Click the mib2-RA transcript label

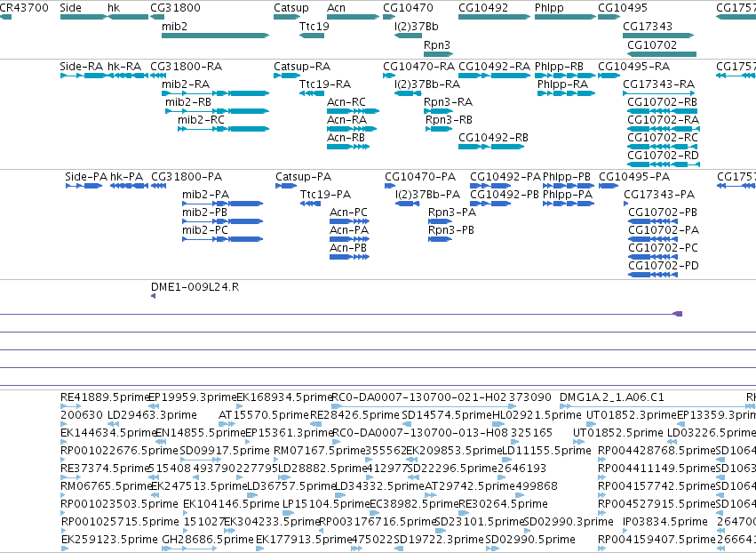(x=186, y=84)
